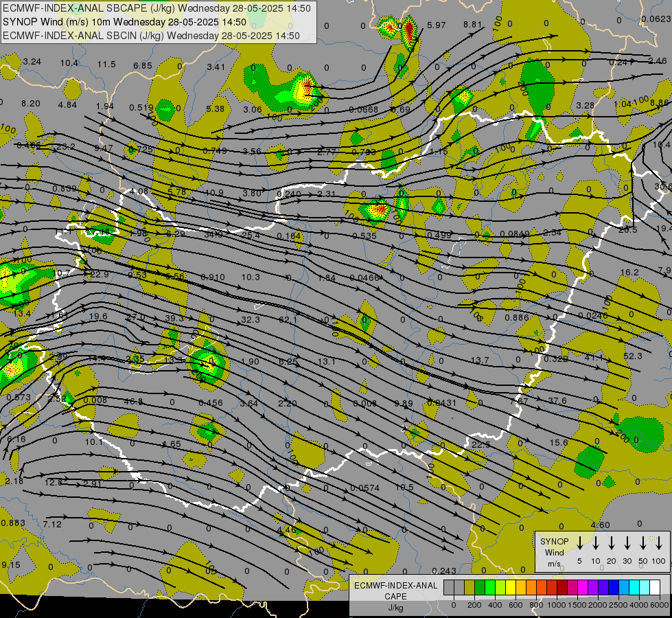This screenshot has width=672, height=618.
Task: Click the 4.60 value on the map
Action: coord(600,525)
